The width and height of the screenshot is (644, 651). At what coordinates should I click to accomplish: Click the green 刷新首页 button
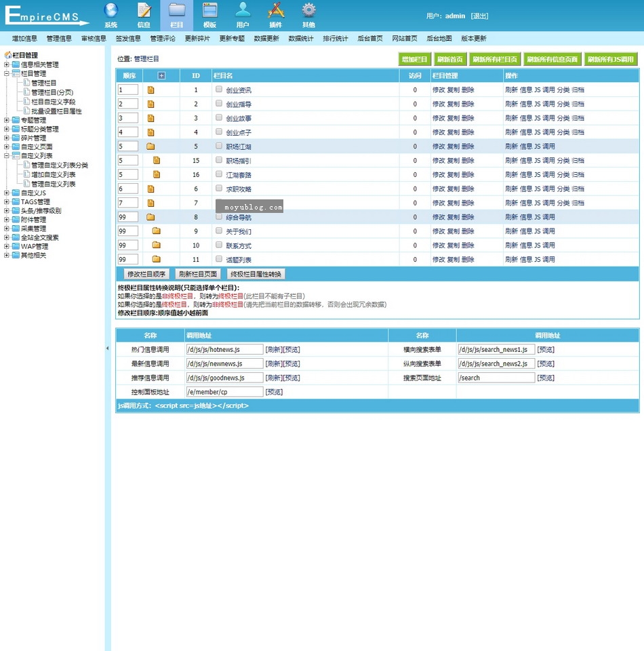pos(450,60)
